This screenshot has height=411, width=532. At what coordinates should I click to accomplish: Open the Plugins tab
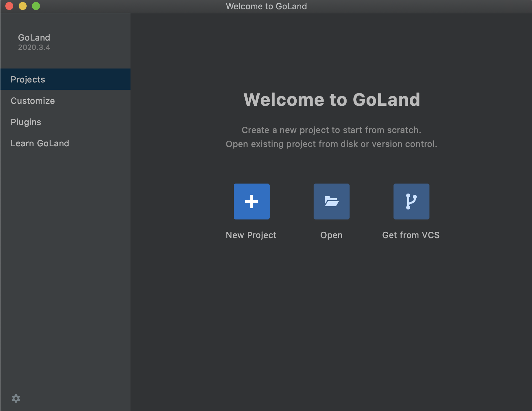(x=65, y=122)
